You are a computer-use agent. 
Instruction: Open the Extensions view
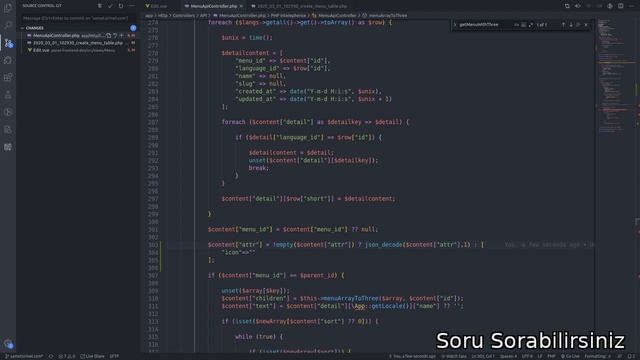pyautogui.click(x=8, y=78)
